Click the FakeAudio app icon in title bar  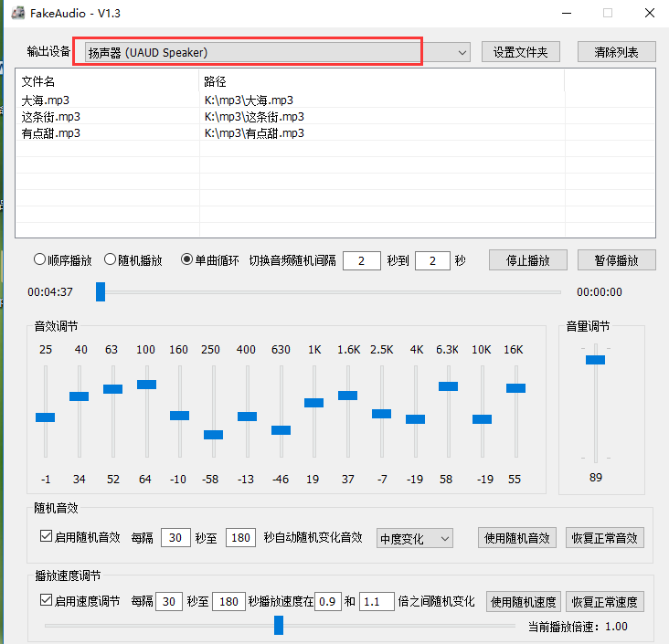click(x=18, y=13)
